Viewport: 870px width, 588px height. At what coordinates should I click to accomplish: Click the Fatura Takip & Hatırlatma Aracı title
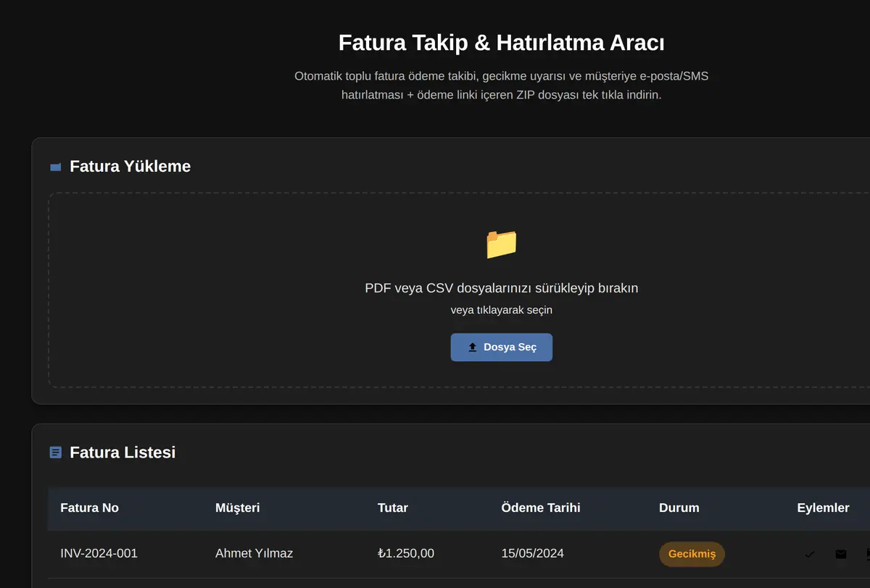502,43
